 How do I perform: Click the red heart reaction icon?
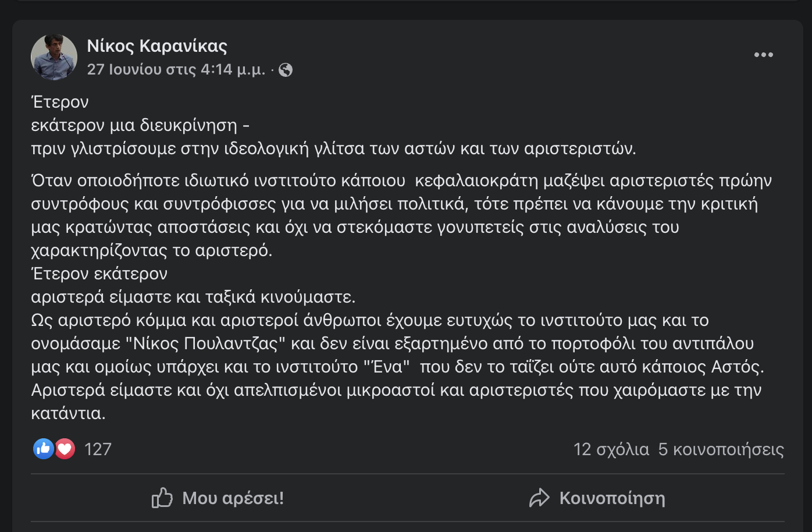tap(65, 449)
